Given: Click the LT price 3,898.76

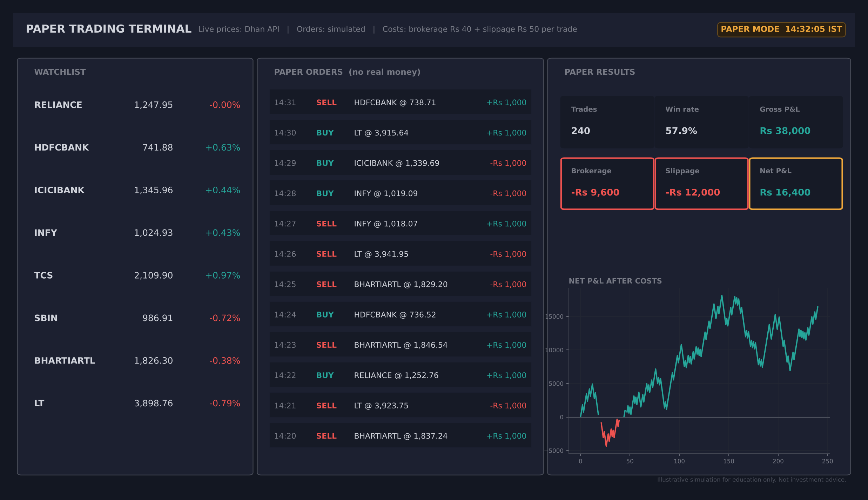Looking at the screenshot, I should click(x=153, y=404).
